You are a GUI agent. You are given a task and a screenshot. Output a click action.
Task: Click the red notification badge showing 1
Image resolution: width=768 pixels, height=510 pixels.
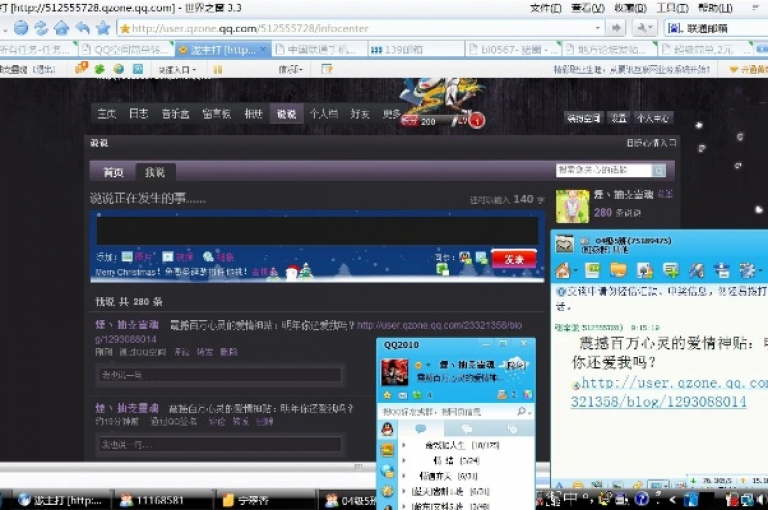pyautogui.click(x=477, y=121)
